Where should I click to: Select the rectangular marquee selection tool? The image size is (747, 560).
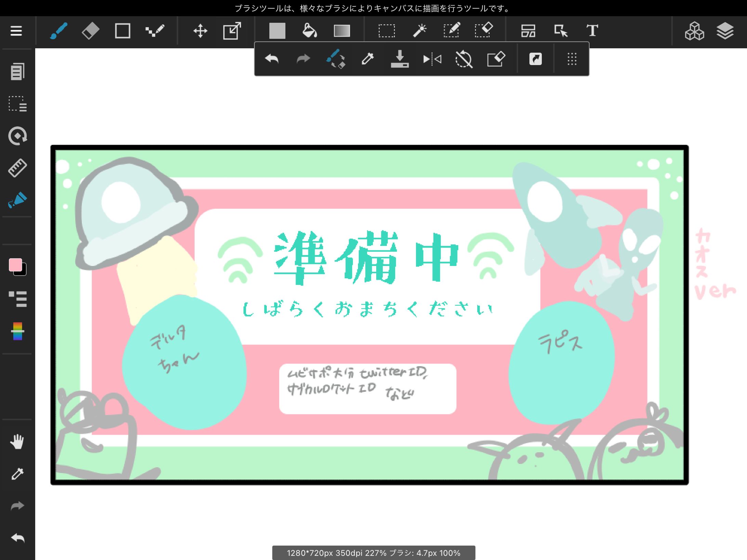pos(386,31)
